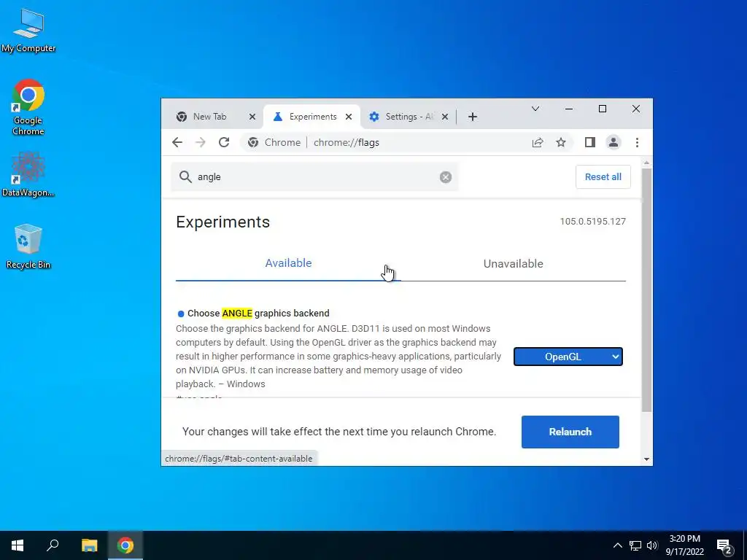Reload the chrome://flags page

pos(224,142)
